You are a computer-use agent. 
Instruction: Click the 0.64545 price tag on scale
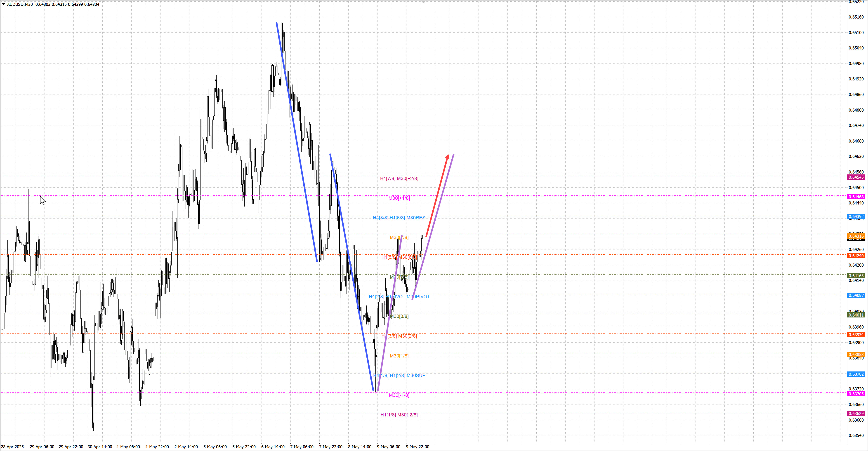pyautogui.click(x=856, y=177)
